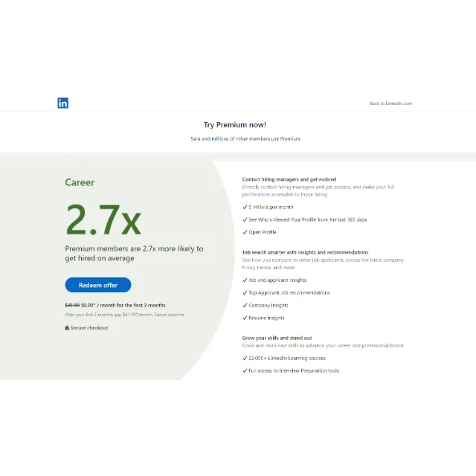Click the LinkedIn logo icon
476x476 pixels.
click(x=62, y=103)
